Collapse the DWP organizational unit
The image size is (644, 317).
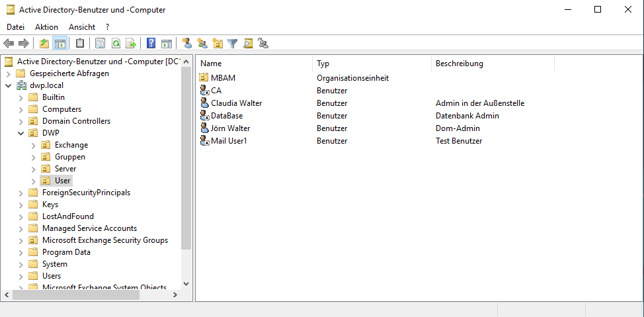point(21,133)
